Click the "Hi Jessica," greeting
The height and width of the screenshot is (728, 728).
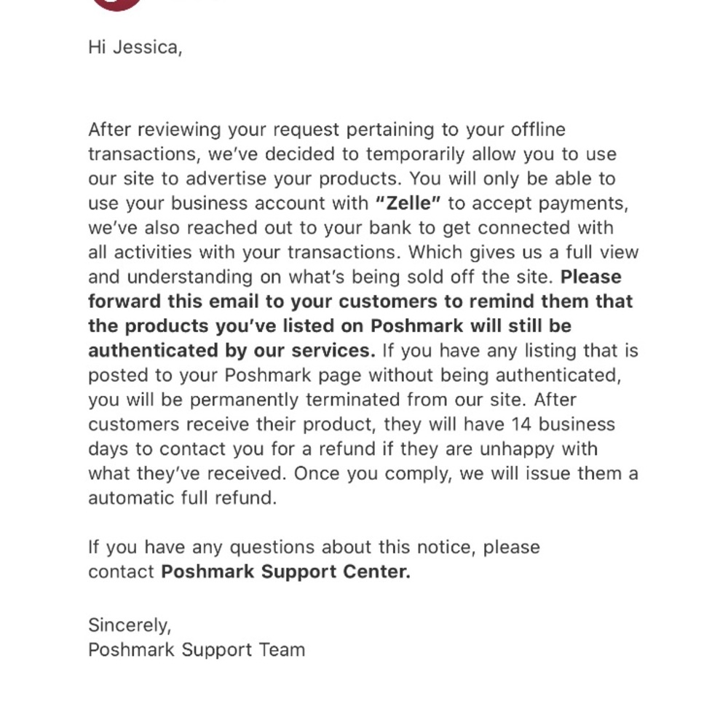[x=135, y=48]
